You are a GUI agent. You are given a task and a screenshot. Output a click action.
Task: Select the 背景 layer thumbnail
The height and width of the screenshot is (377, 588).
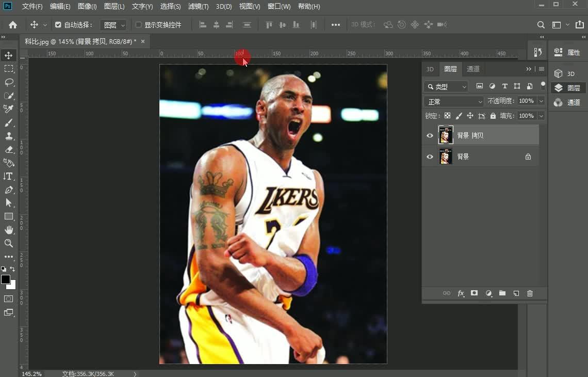[x=446, y=156]
